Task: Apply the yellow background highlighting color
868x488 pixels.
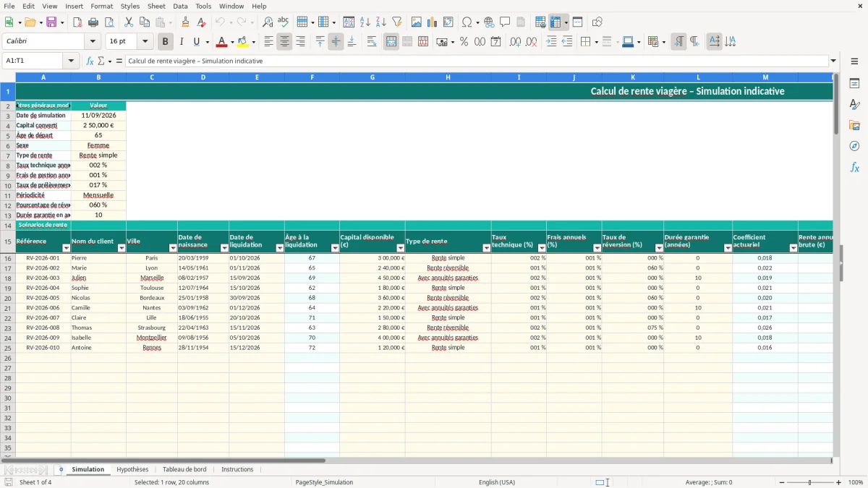Action: pos(242,42)
